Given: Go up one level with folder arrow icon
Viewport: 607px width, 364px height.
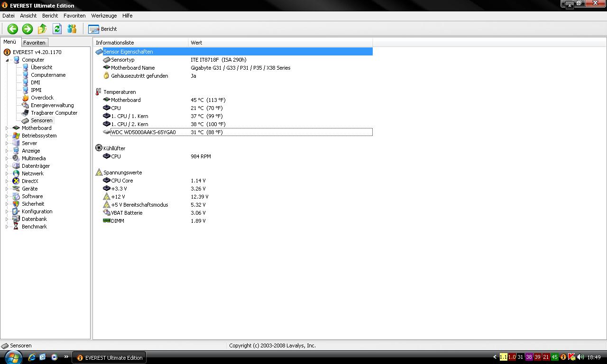Looking at the screenshot, I should tap(42, 29).
